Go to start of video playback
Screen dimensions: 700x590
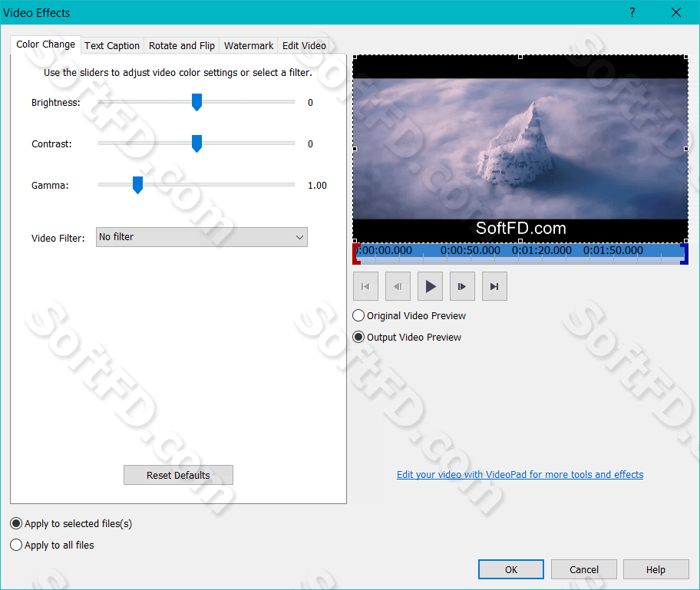pos(365,286)
